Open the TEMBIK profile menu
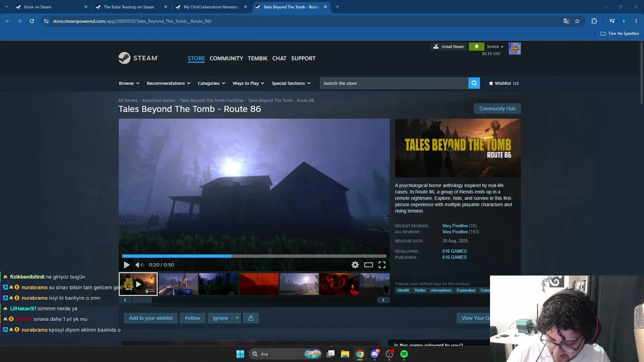The image size is (644, 362). [x=258, y=58]
